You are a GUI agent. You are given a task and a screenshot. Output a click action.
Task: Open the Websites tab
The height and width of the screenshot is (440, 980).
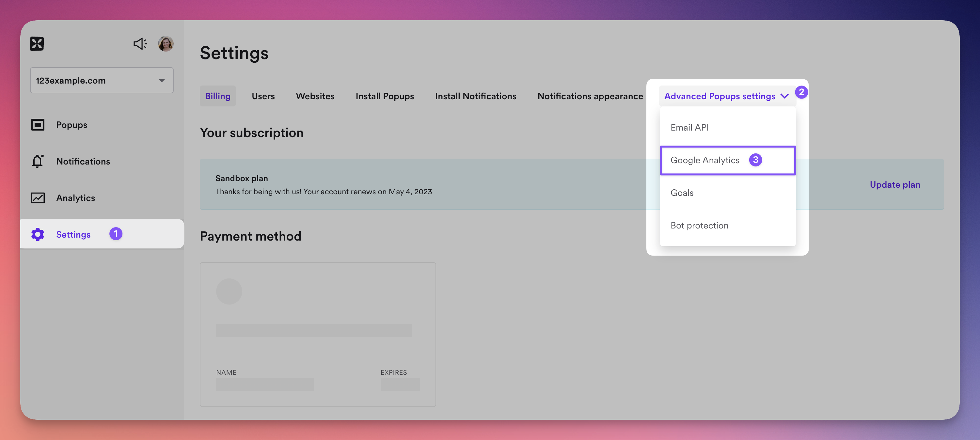[x=315, y=96]
